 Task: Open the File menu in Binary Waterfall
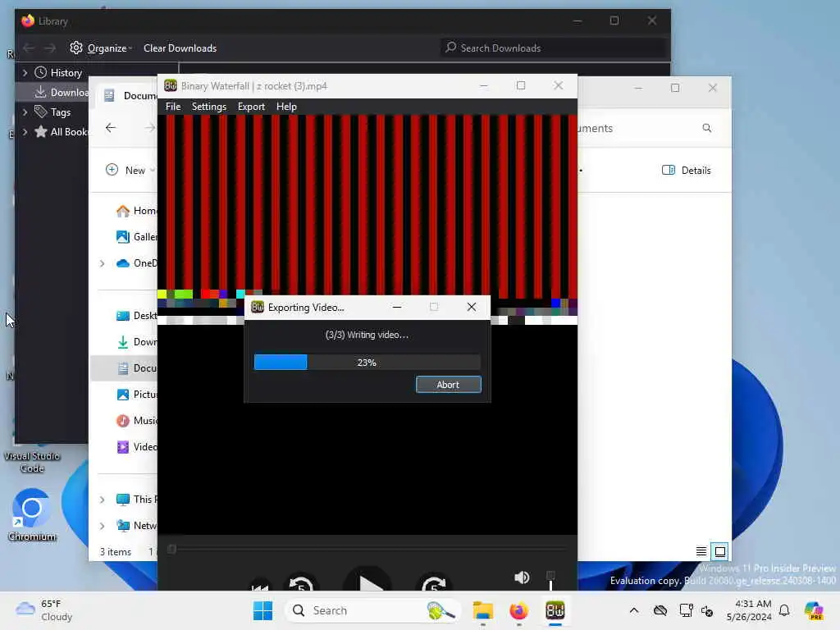pos(173,107)
